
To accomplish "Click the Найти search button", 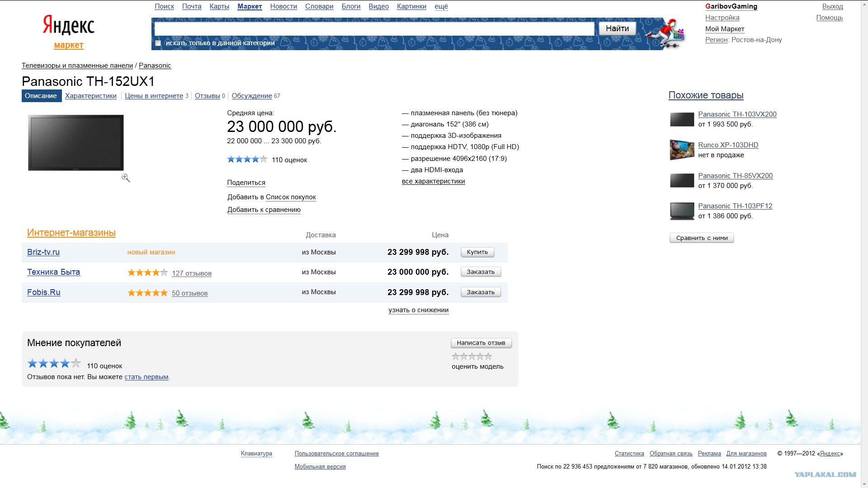I will (x=617, y=28).
